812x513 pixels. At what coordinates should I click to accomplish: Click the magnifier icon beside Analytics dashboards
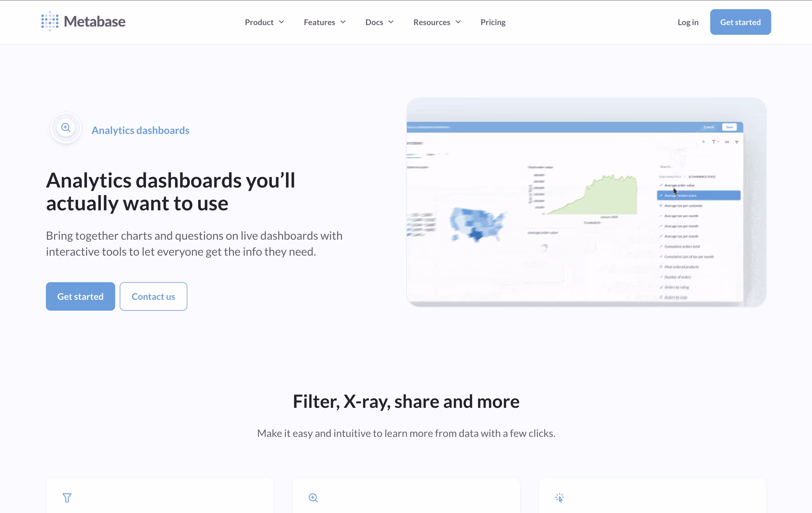pos(66,128)
